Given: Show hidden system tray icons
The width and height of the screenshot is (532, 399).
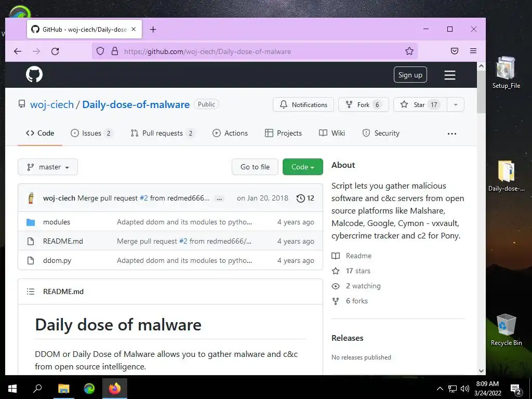Looking at the screenshot, I should click(440, 389).
